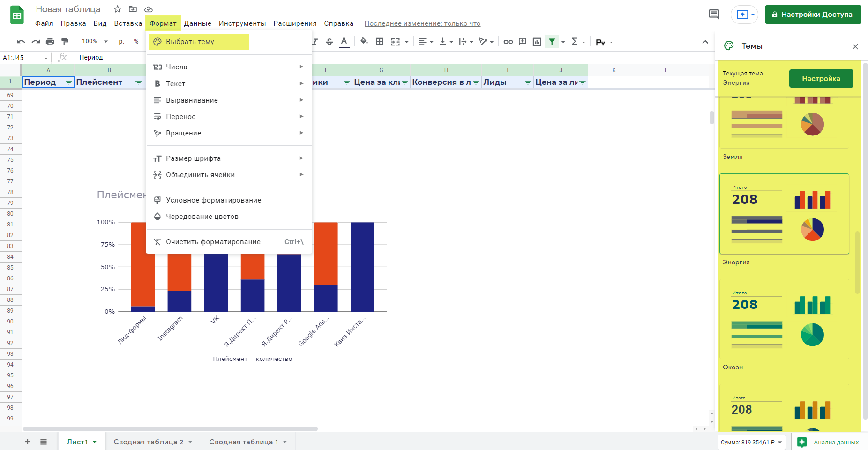The width and height of the screenshot is (868, 450).
Task: Click the print icon in toolbar
Action: tap(50, 42)
